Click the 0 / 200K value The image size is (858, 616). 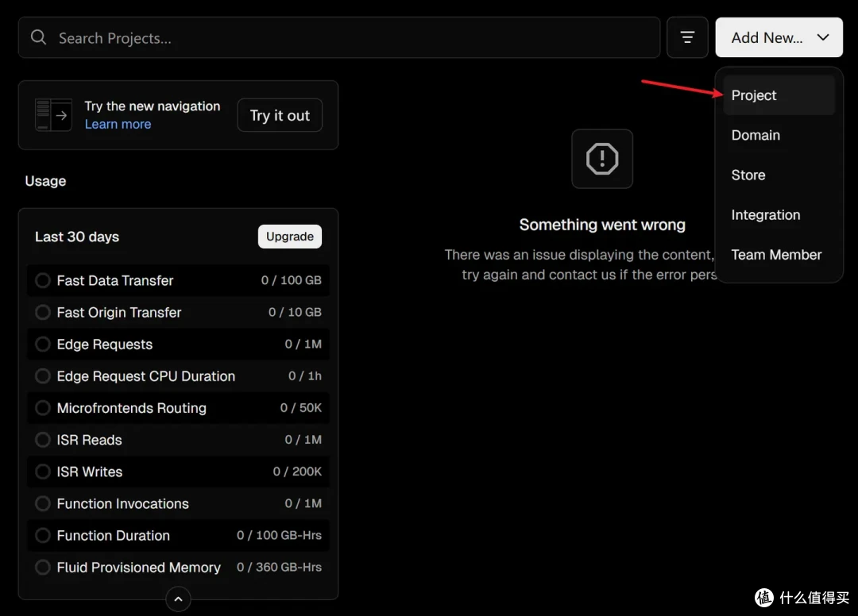point(297,472)
